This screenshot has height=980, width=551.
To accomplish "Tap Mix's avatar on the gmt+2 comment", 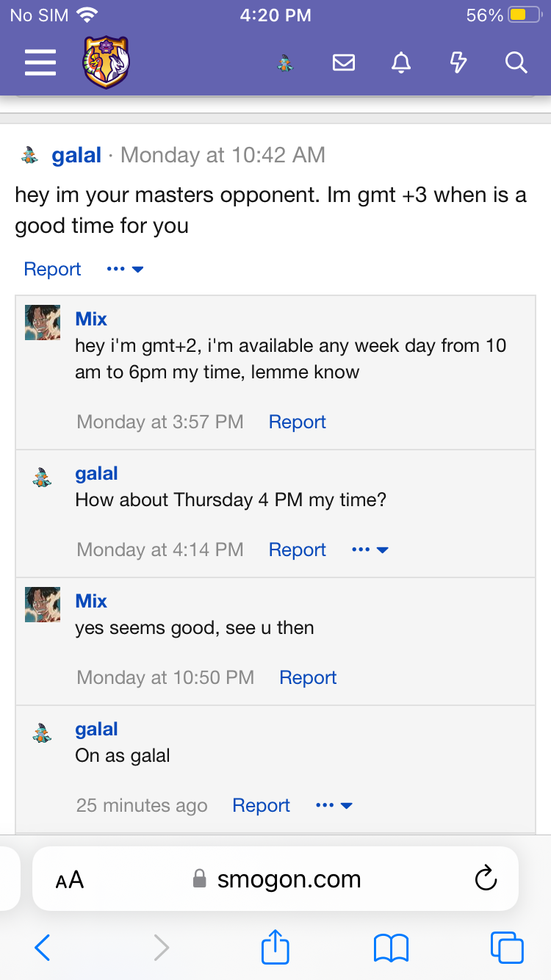I will tap(43, 323).
